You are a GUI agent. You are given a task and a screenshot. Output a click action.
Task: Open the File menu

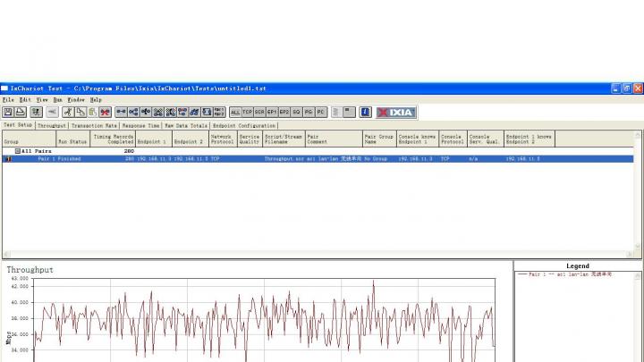click(x=8, y=100)
